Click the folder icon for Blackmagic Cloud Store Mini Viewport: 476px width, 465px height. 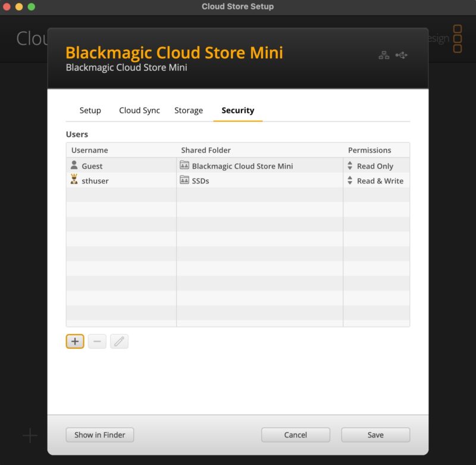pos(184,166)
